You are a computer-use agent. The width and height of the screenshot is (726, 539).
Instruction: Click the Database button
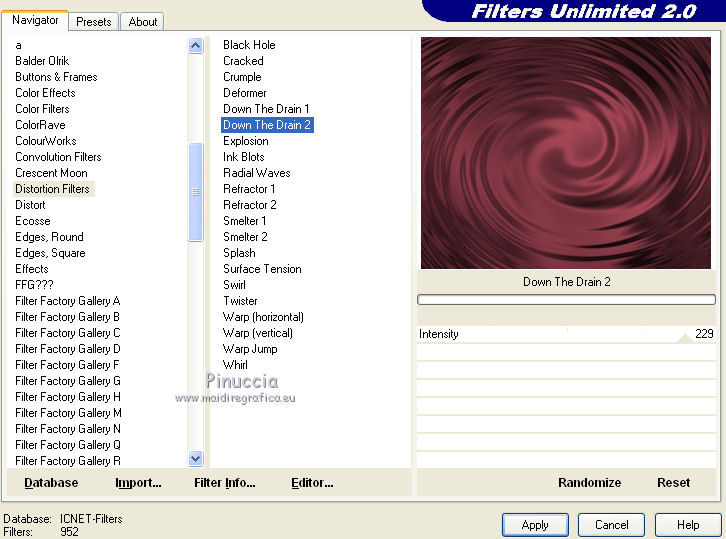pos(51,483)
